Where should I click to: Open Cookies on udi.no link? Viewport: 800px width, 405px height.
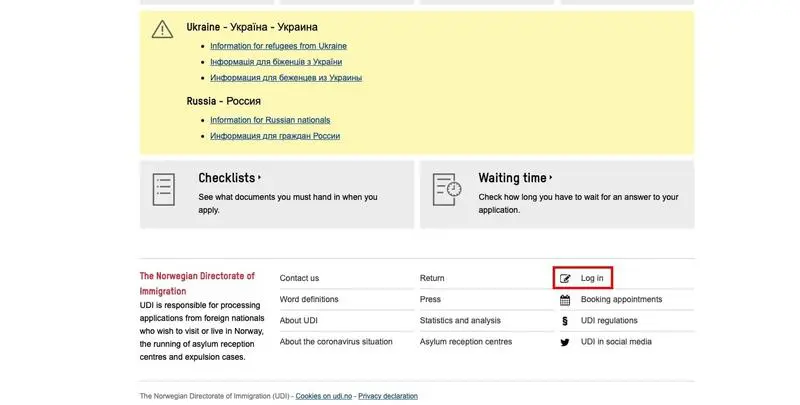click(324, 396)
